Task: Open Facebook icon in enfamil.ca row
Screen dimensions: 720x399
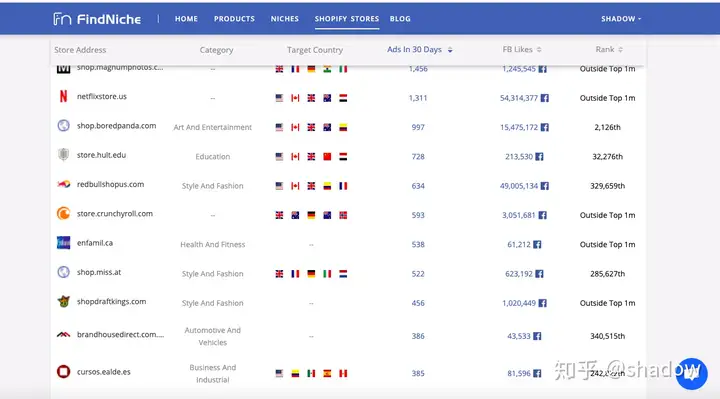Action: point(537,244)
